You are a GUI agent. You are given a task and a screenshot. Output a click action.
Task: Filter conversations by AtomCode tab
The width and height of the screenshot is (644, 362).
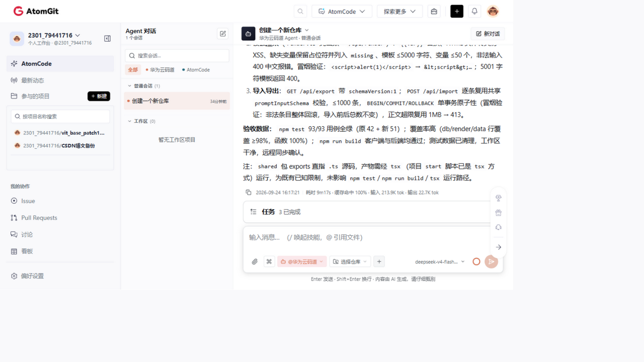click(196, 70)
